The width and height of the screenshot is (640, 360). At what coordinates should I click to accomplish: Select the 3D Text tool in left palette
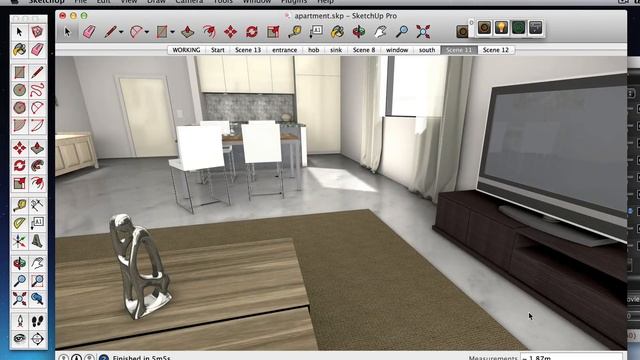click(37, 241)
